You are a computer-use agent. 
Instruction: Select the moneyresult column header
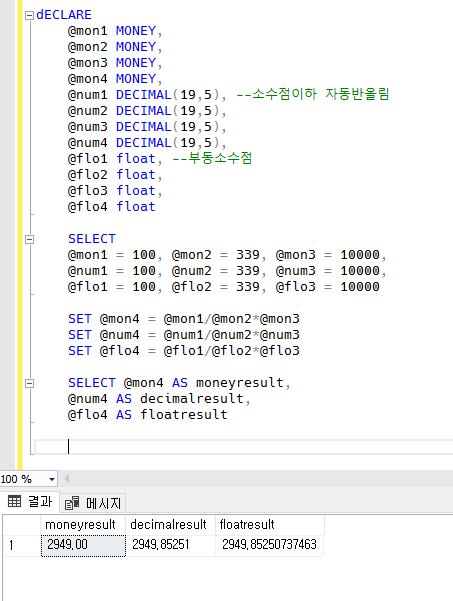[x=83, y=525]
